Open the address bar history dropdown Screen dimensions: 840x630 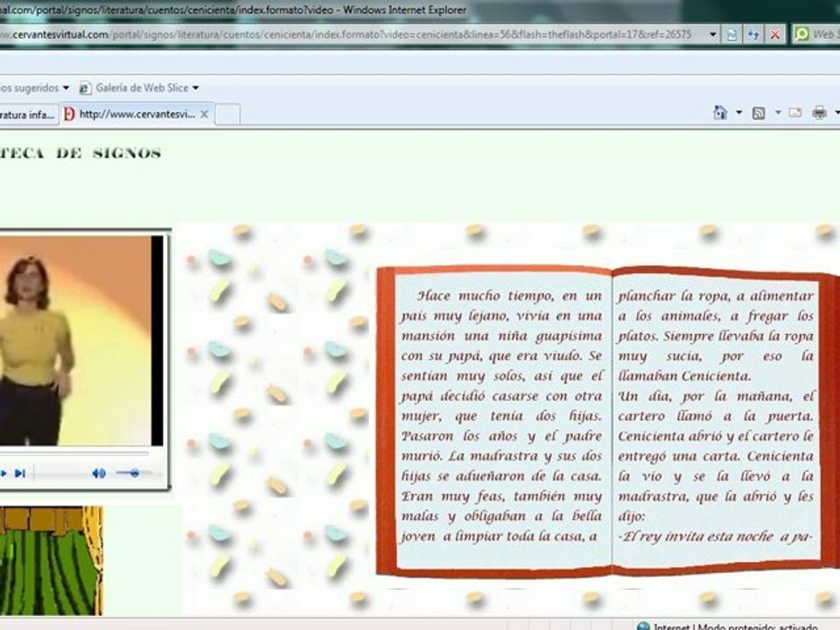click(712, 35)
